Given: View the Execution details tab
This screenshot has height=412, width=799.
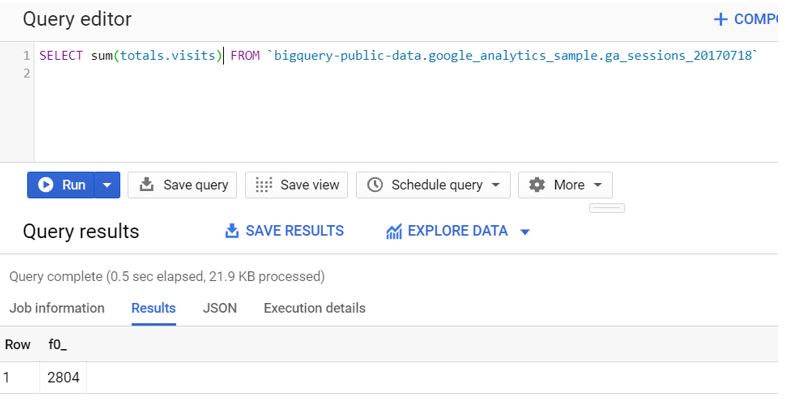Looking at the screenshot, I should tap(314, 308).
